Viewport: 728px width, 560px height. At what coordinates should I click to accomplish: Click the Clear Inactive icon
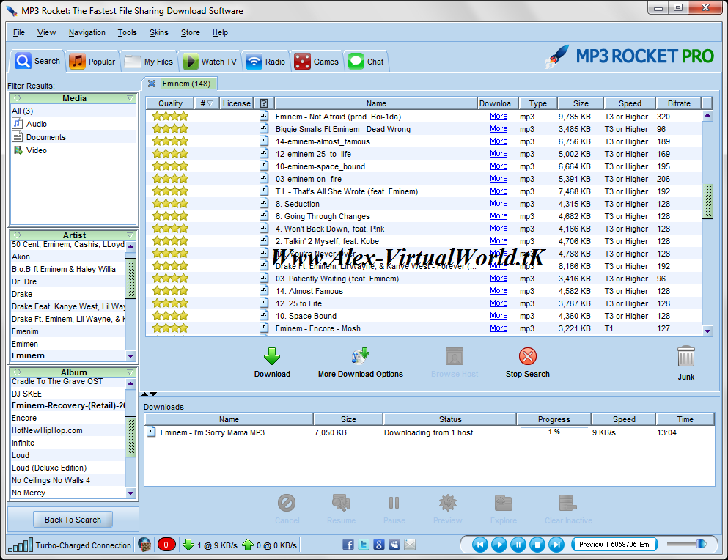[x=568, y=503]
